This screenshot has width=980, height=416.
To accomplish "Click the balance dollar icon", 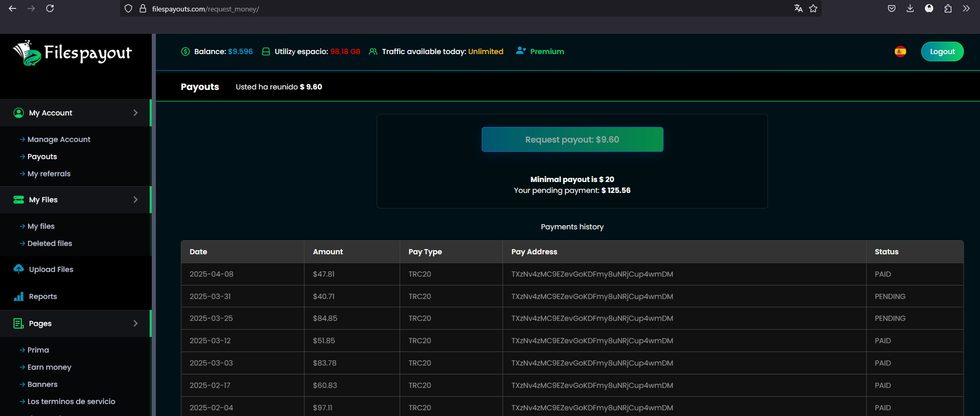I will [x=186, y=51].
